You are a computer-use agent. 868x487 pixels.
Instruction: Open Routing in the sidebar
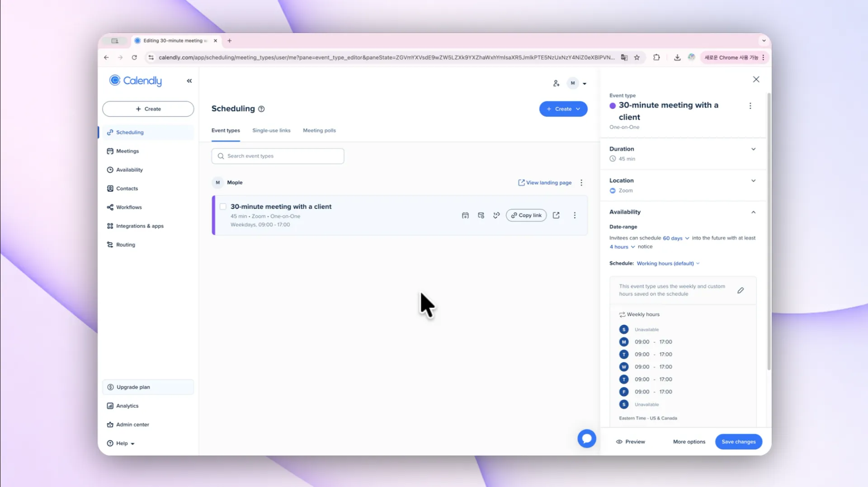click(x=148, y=245)
